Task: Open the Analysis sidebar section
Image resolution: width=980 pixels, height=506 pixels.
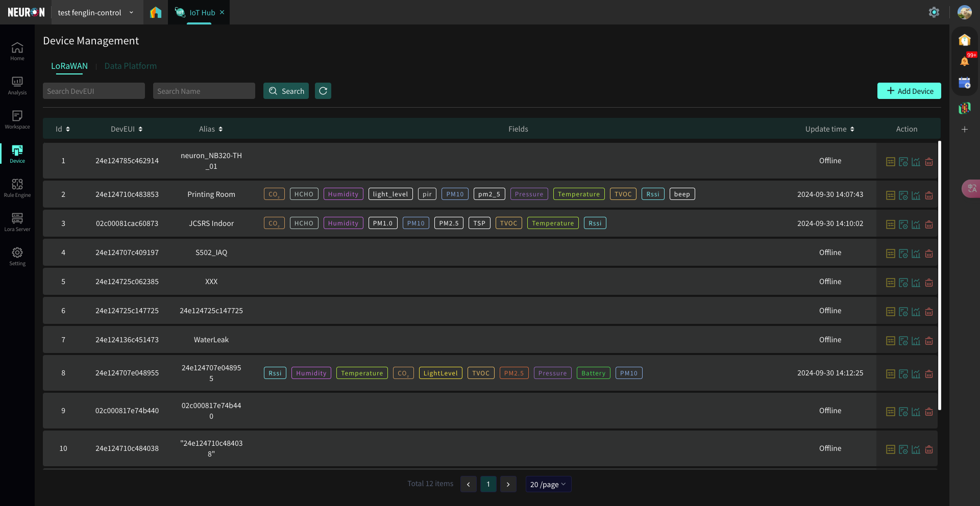Action: (17, 86)
